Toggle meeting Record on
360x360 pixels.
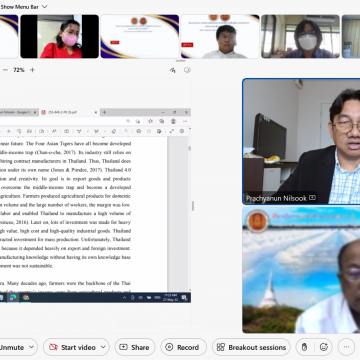coord(183,347)
